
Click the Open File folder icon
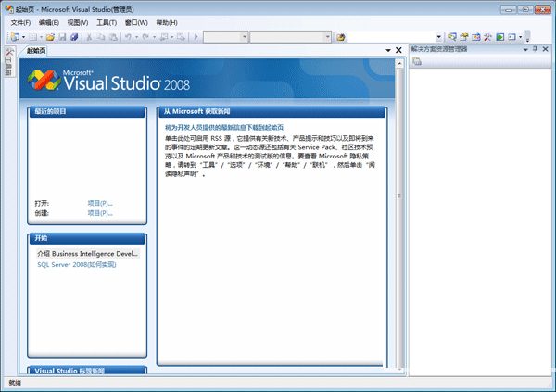point(50,36)
